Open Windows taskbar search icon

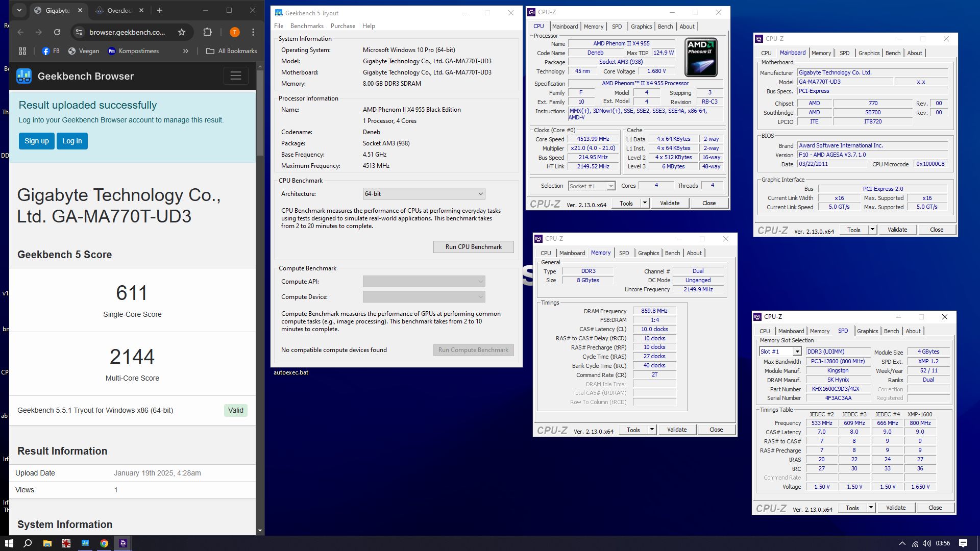[x=28, y=543]
